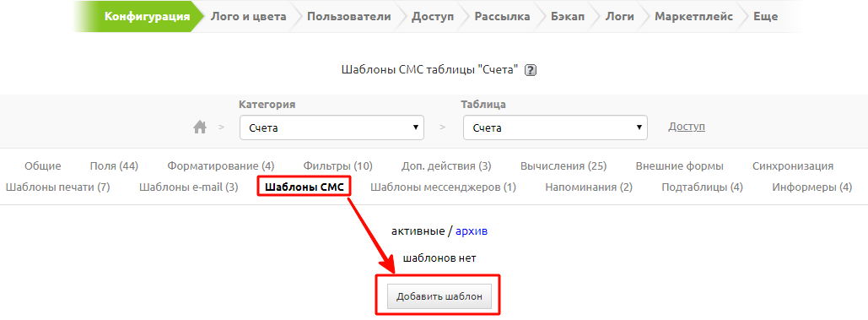Open the Пользователи section
The image size is (868, 320).
(348, 17)
